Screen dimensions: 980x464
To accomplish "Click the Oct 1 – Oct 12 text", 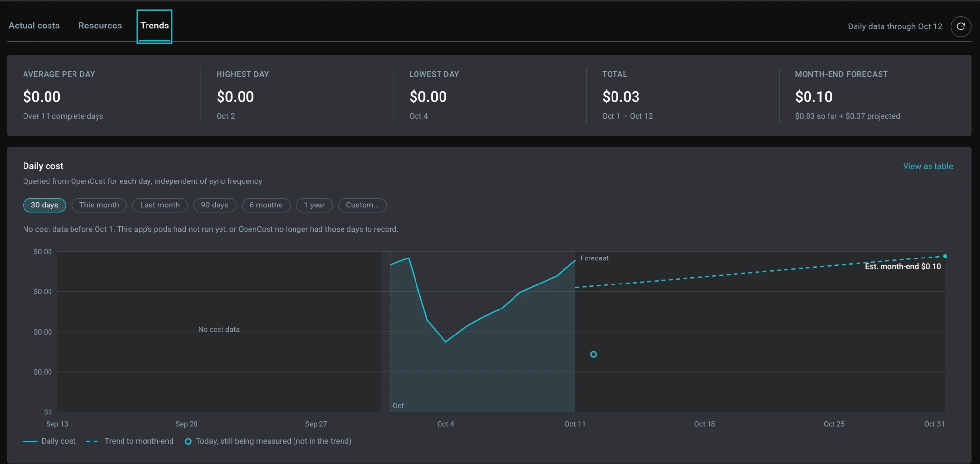I will [x=627, y=116].
